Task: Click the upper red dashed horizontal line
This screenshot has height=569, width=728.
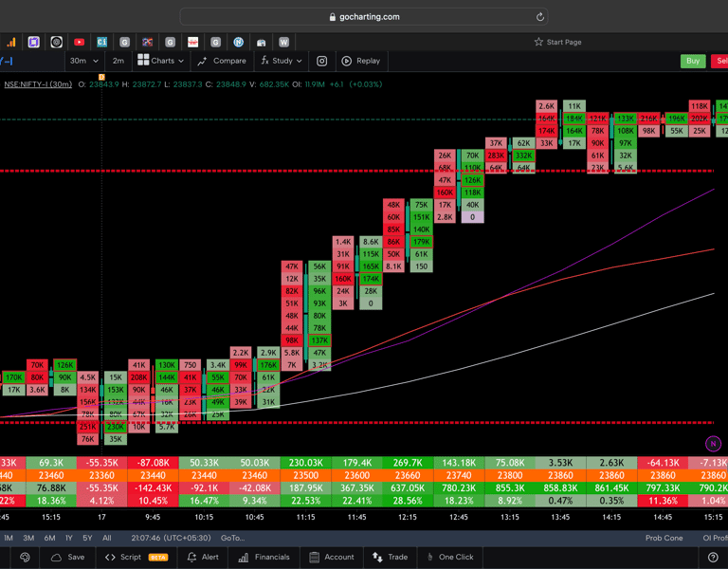Action: [x=357, y=171]
